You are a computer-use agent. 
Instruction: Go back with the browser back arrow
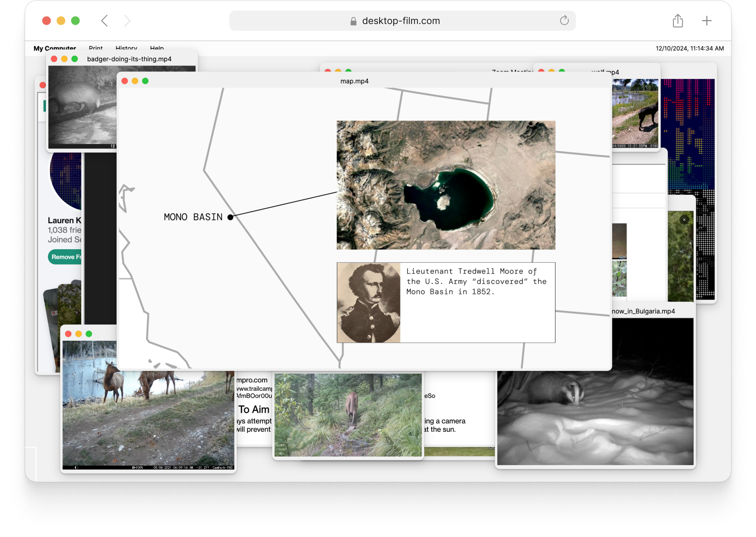coord(104,21)
